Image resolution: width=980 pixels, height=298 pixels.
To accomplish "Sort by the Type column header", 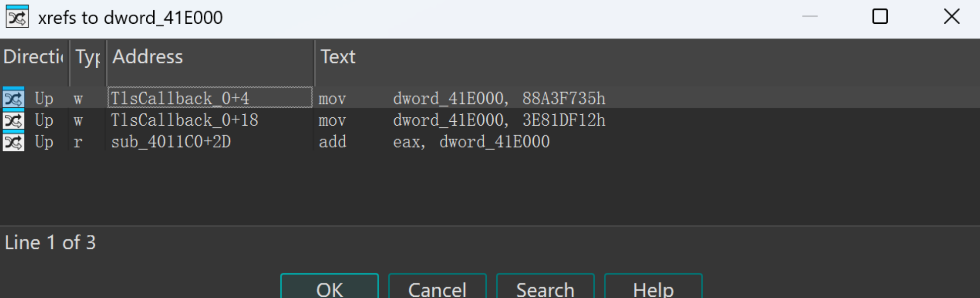I will click(87, 57).
